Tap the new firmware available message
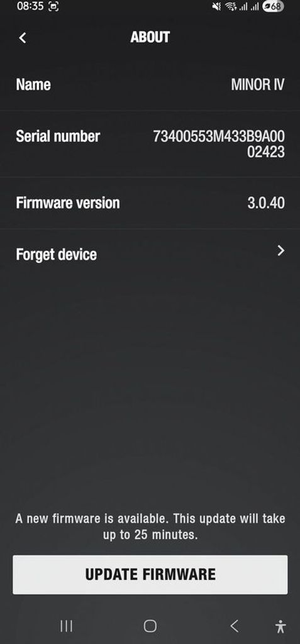This screenshot has height=644, width=300. (x=150, y=526)
